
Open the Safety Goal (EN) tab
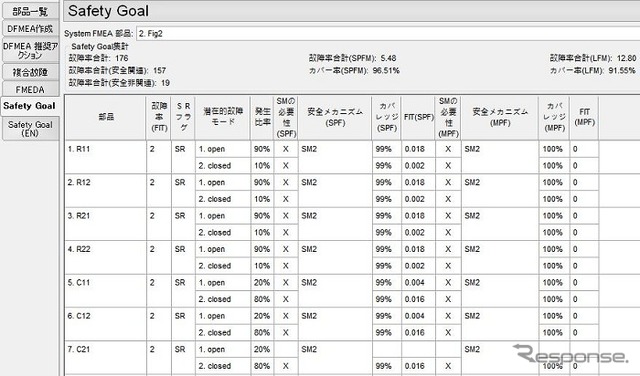30,129
